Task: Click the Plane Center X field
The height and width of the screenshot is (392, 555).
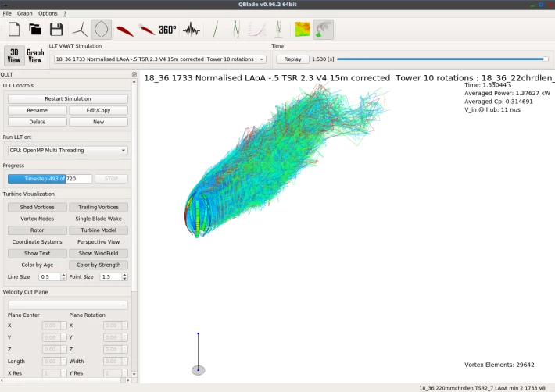Action: [52, 326]
